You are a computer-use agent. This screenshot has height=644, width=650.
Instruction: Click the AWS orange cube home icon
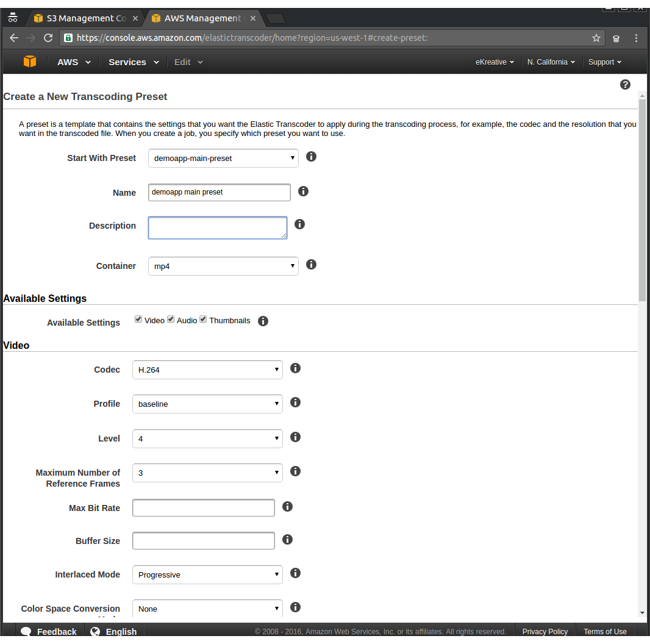click(30, 62)
